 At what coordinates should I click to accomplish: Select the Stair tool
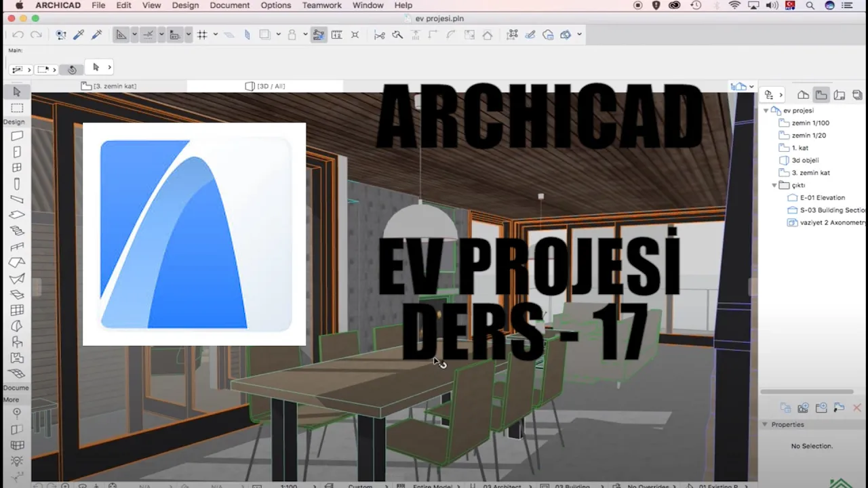pos(17,230)
